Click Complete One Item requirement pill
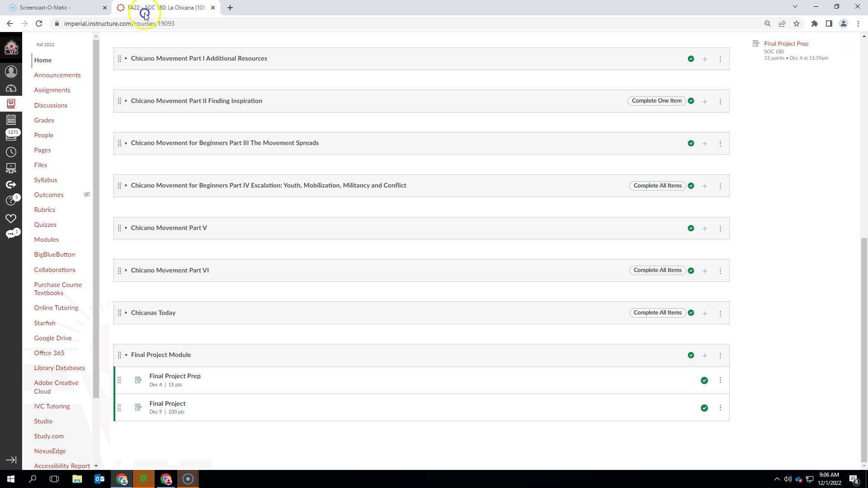Screen dimensions: 868x488 [x=656, y=101]
